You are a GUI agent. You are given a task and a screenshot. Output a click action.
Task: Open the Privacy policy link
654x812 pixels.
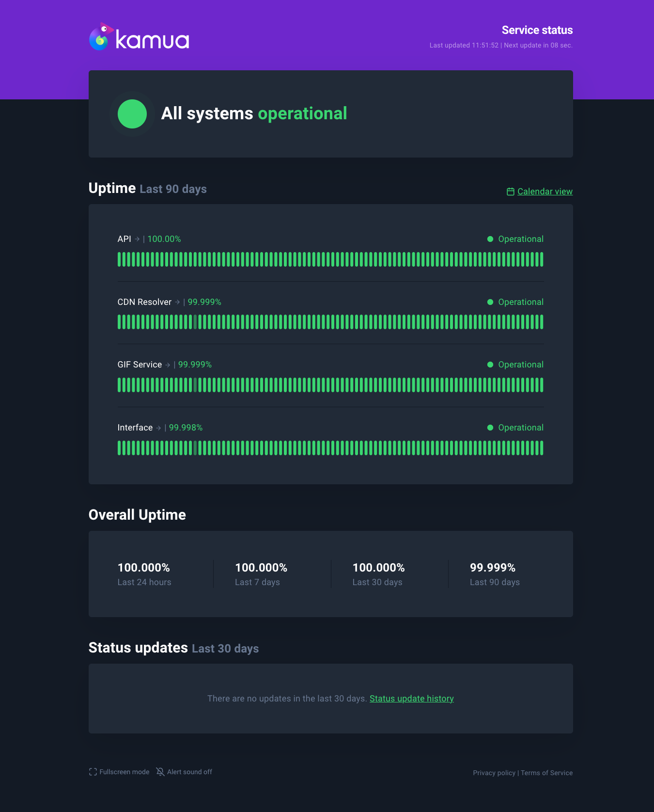(x=494, y=773)
